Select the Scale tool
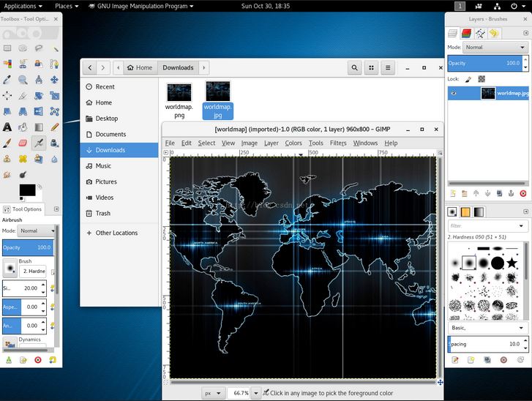The image size is (532, 401). 54,96
